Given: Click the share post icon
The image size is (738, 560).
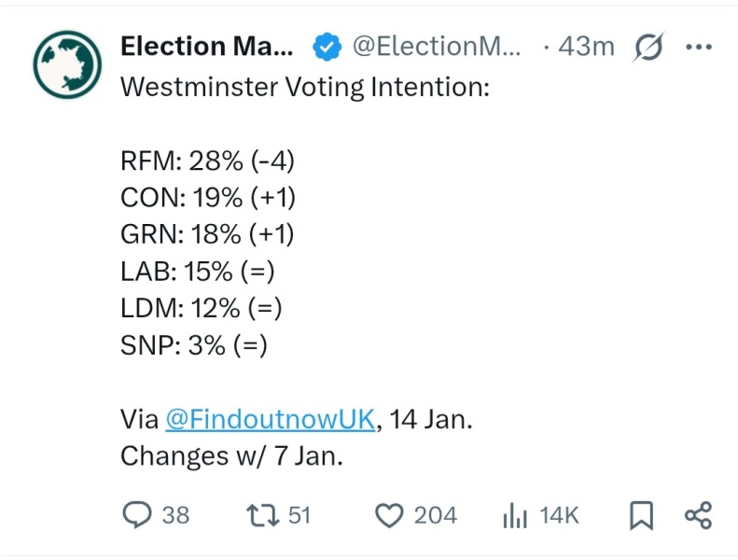Looking at the screenshot, I should (698, 515).
